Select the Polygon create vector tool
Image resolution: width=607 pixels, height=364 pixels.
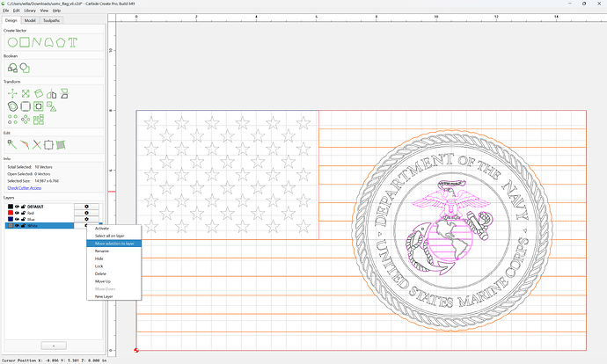pyautogui.click(x=61, y=42)
